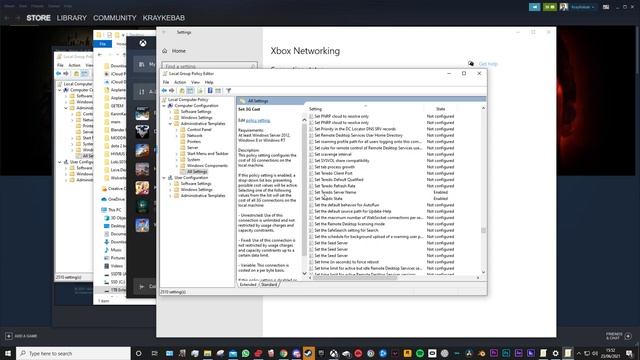Click the State column header

(x=440, y=109)
